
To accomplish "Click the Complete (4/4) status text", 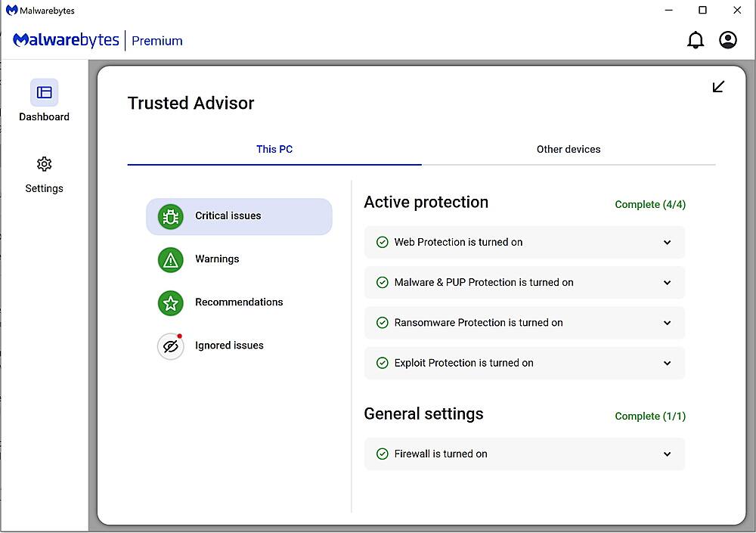I will (x=650, y=205).
